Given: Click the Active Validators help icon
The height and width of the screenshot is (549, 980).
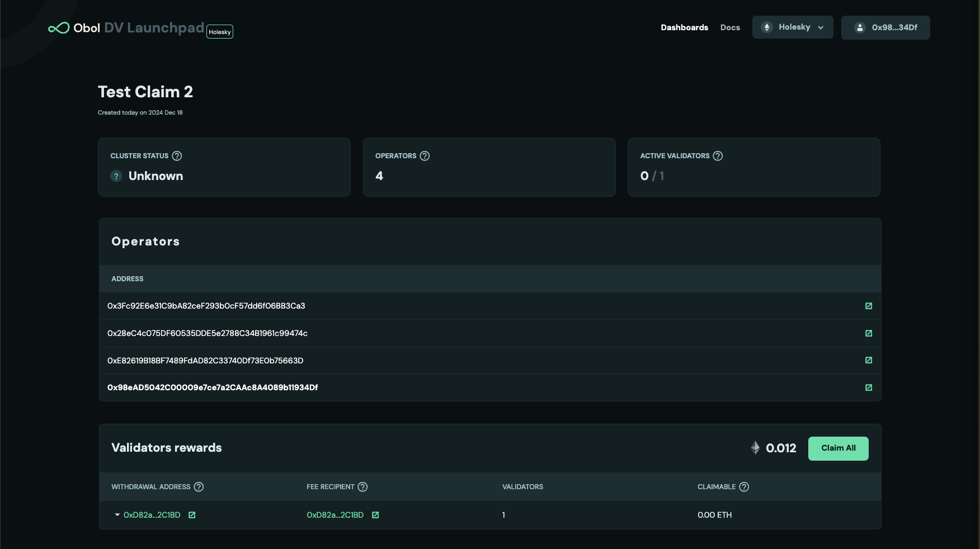Looking at the screenshot, I should [718, 156].
